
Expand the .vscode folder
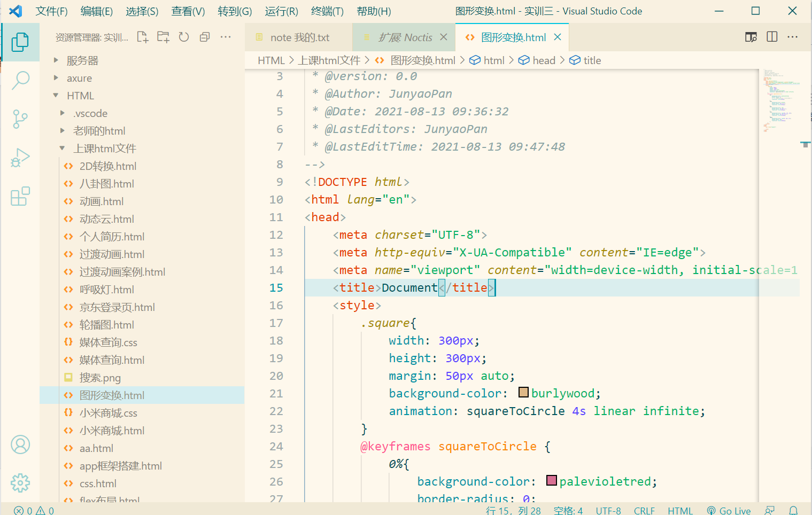pos(90,113)
